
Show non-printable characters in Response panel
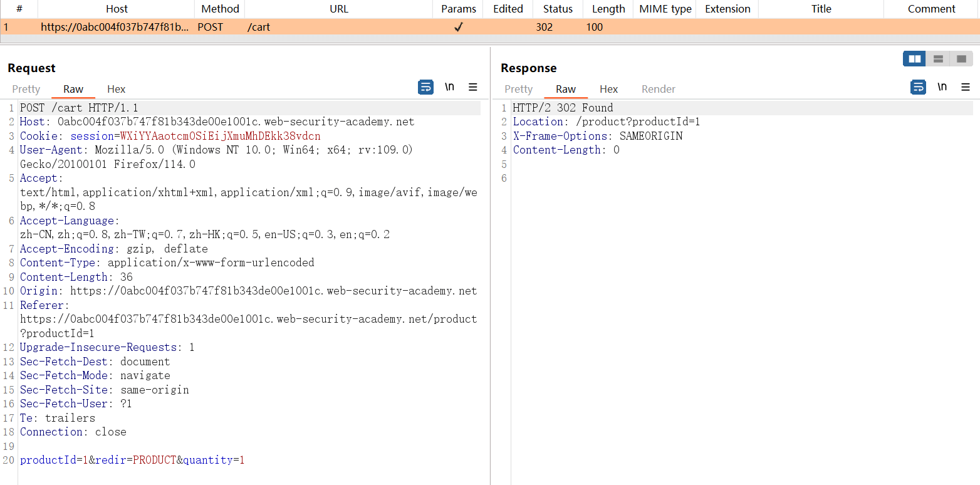[942, 87]
